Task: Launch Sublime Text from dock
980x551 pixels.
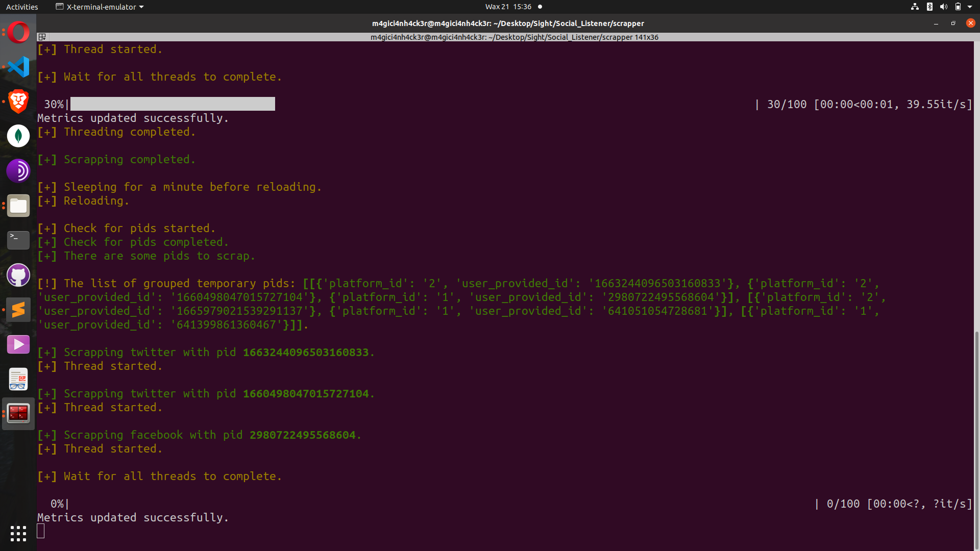Action: 18,310
